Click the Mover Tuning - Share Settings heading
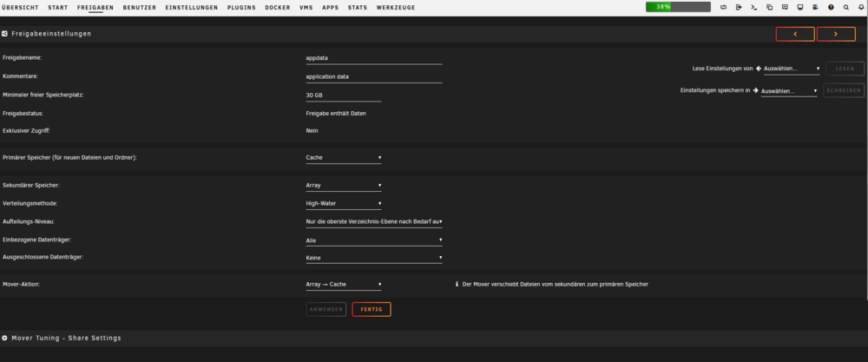This screenshot has height=362, width=868. [67, 338]
